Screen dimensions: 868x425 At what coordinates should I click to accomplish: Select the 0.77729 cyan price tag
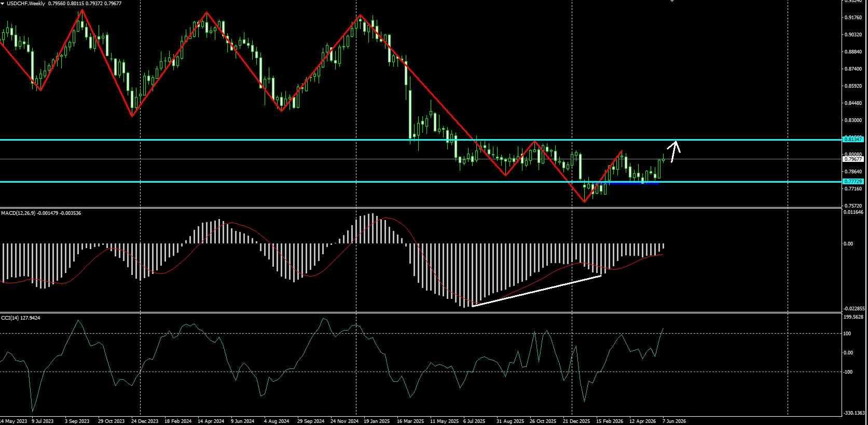point(853,182)
